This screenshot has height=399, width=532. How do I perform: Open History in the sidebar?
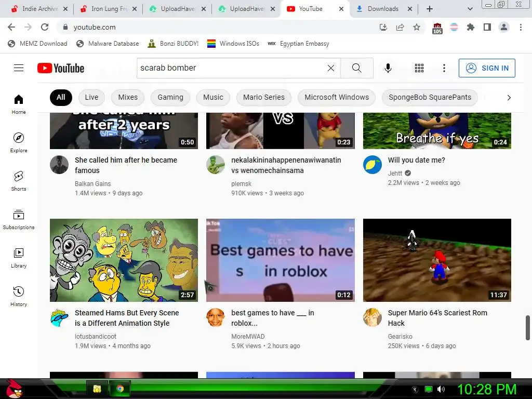point(19,296)
